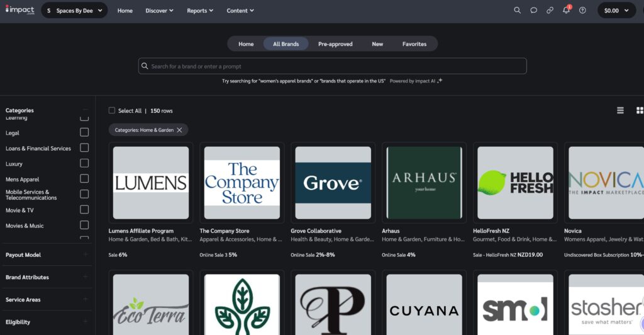Screen dimensions: 644x335
Task: Check the Select All checkbox
Action: coord(112,110)
